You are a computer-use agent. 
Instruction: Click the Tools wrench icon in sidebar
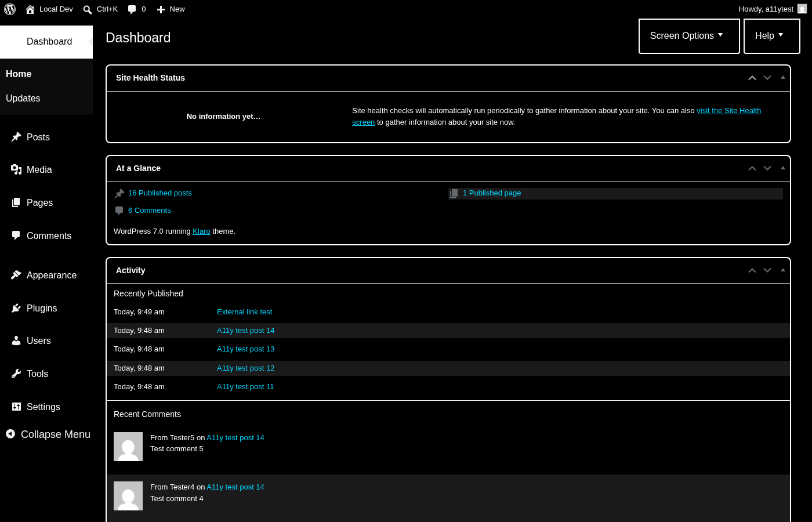tap(16, 374)
